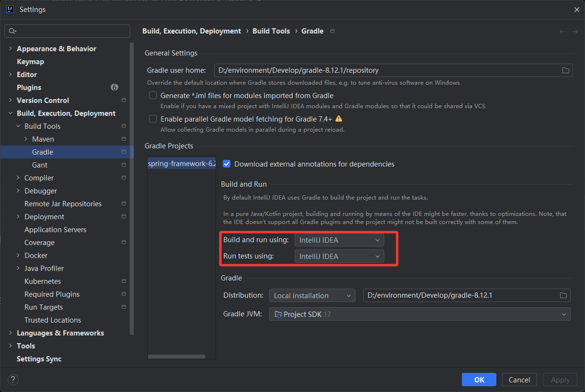Select Docker in the settings tree
This screenshot has height=392, width=585.
pos(36,256)
